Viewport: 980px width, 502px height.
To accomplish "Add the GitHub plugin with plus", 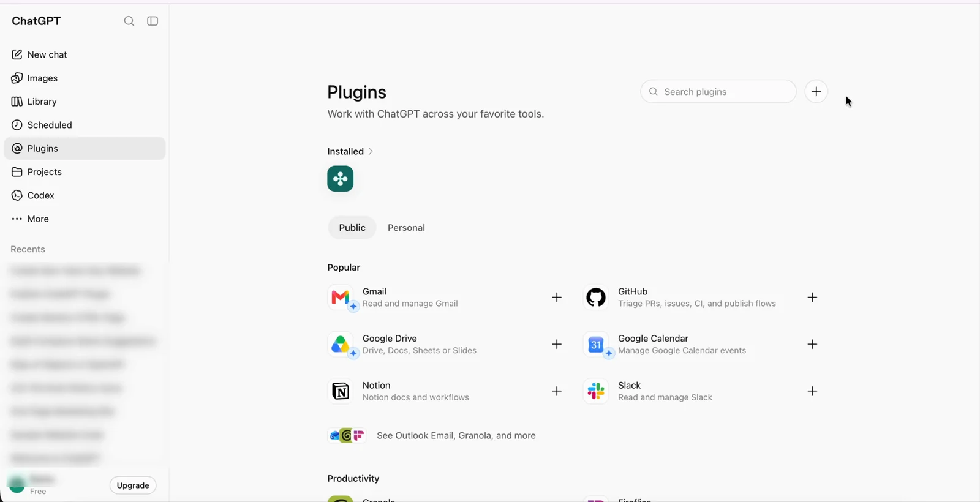I will click(812, 298).
